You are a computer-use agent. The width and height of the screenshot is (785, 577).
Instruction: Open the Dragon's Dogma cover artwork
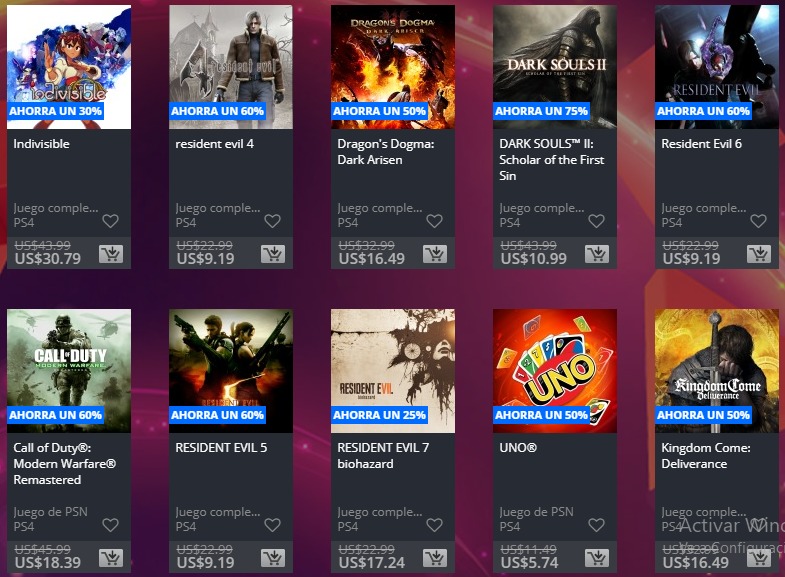click(393, 67)
